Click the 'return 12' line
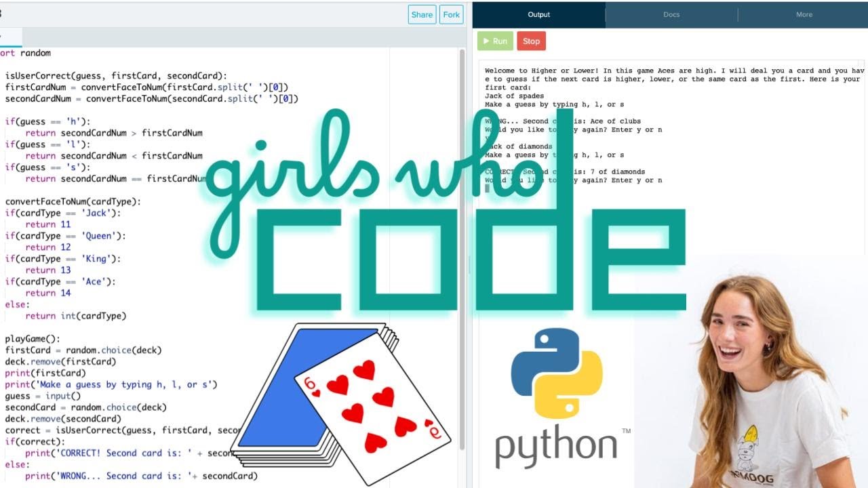This screenshot has width=868, height=488. (48, 247)
